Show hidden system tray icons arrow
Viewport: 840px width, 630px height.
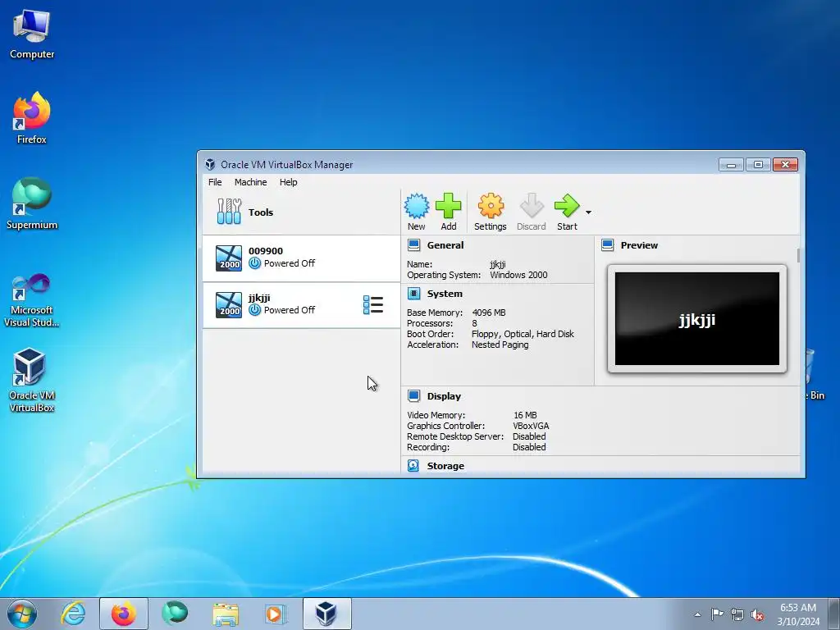click(697, 614)
